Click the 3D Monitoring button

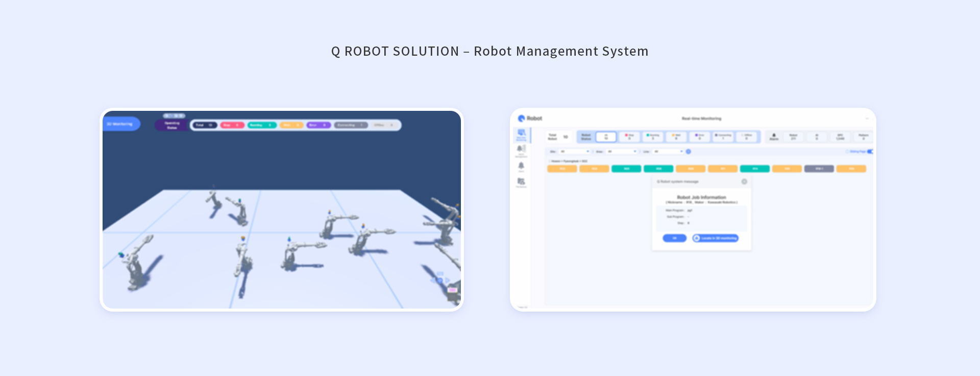[x=120, y=124]
